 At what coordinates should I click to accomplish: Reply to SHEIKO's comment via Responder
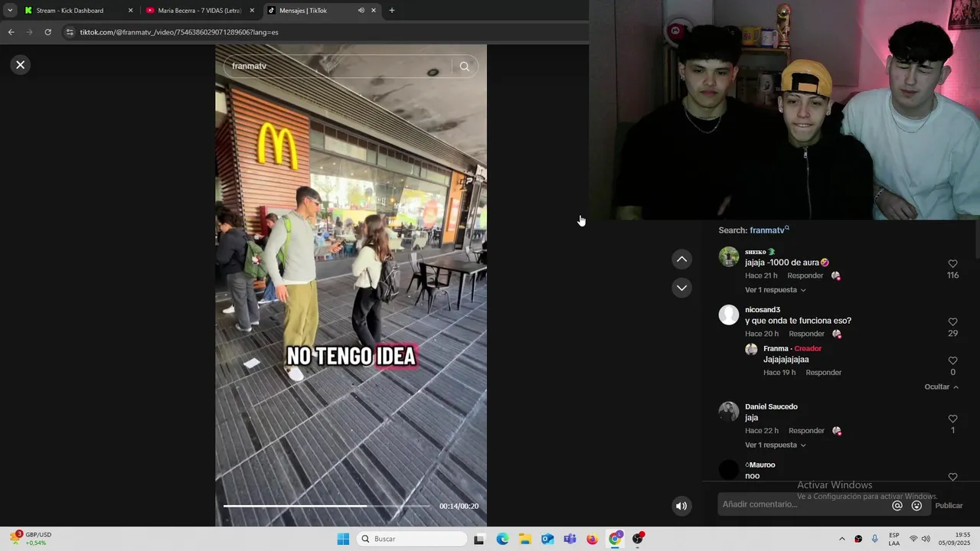click(x=805, y=275)
